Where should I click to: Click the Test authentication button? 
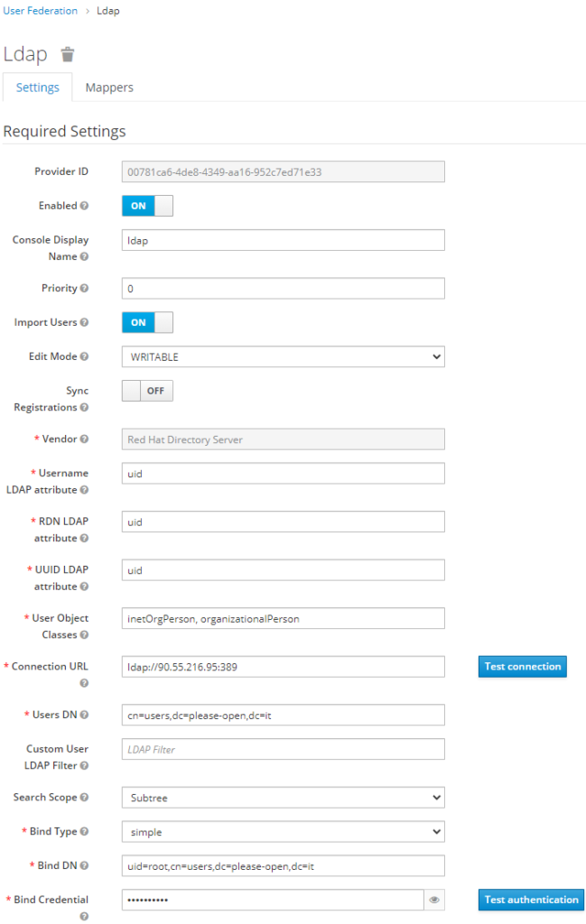pyautogui.click(x=531, y=900)
